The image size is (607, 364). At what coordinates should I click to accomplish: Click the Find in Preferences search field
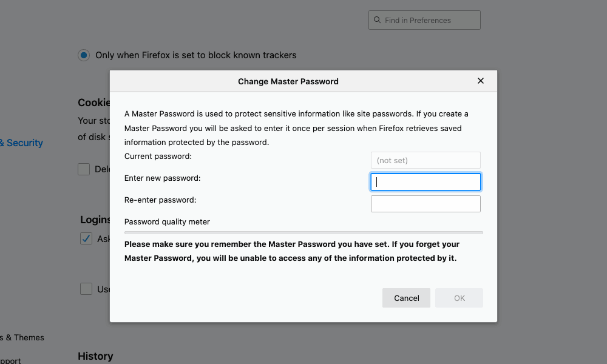424,20
